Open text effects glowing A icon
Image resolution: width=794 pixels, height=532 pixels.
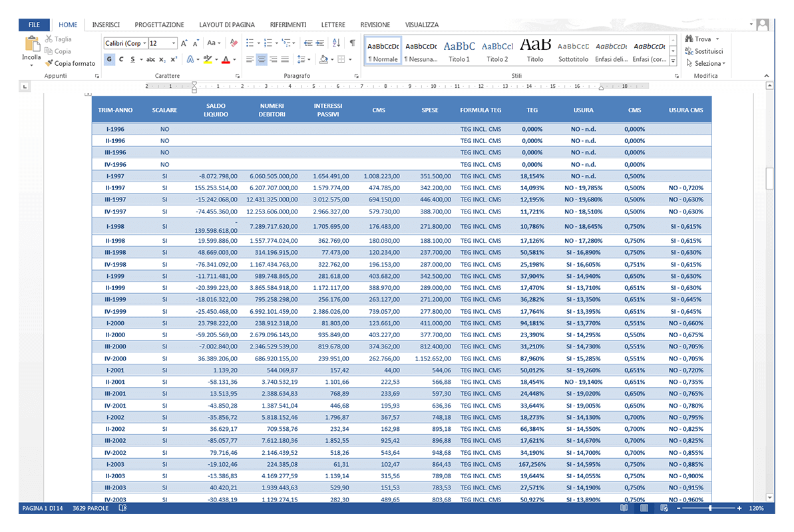190,59
